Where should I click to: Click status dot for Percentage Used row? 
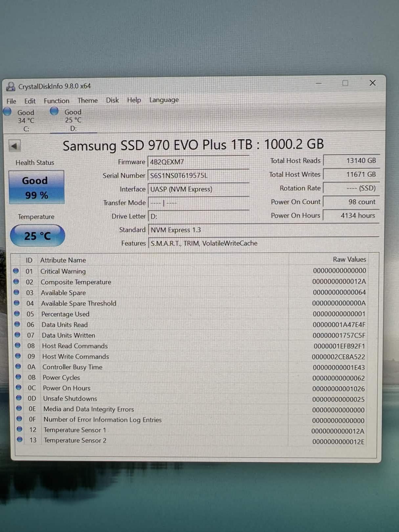[x=17, y=314]
